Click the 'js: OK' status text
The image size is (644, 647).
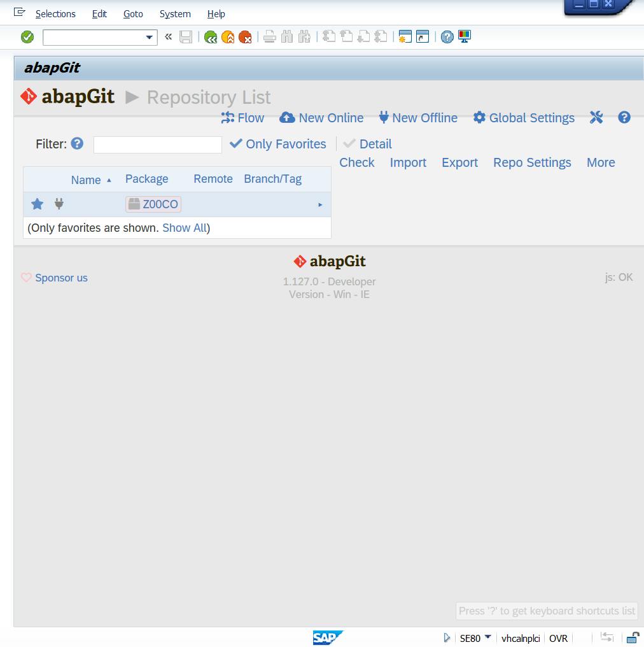click(x=619, y=277)
